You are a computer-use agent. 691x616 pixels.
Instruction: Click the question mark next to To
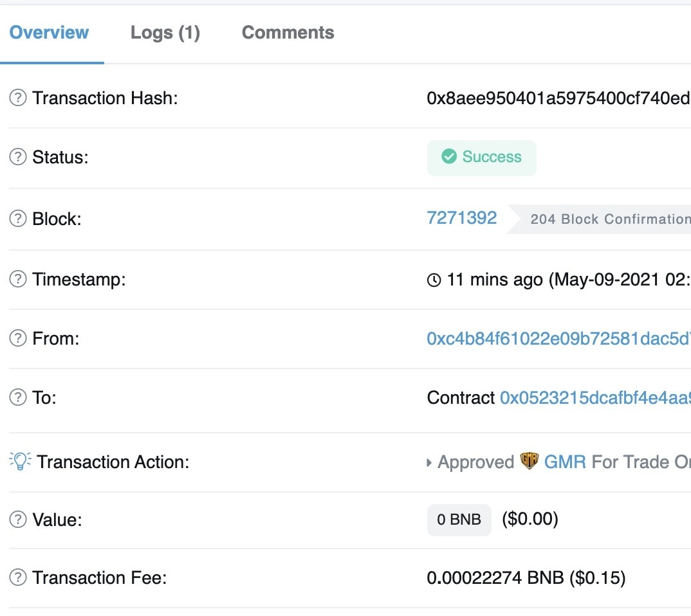pyautogui.click(x=18, y=398)
